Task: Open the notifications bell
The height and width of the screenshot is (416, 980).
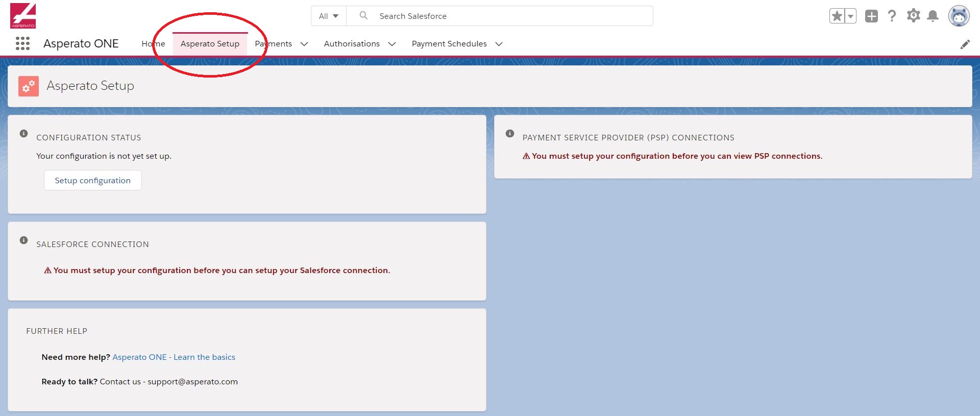Action: pos(933,16)
